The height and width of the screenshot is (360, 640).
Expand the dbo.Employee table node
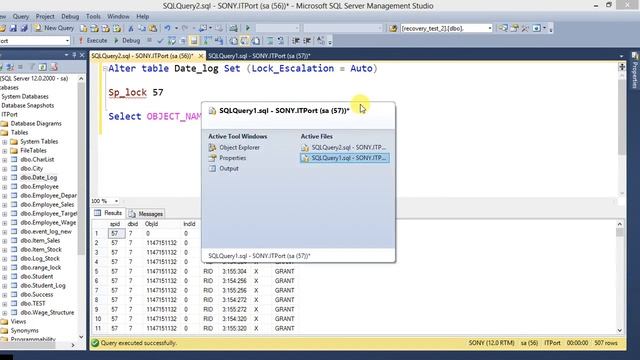point(4,187)
